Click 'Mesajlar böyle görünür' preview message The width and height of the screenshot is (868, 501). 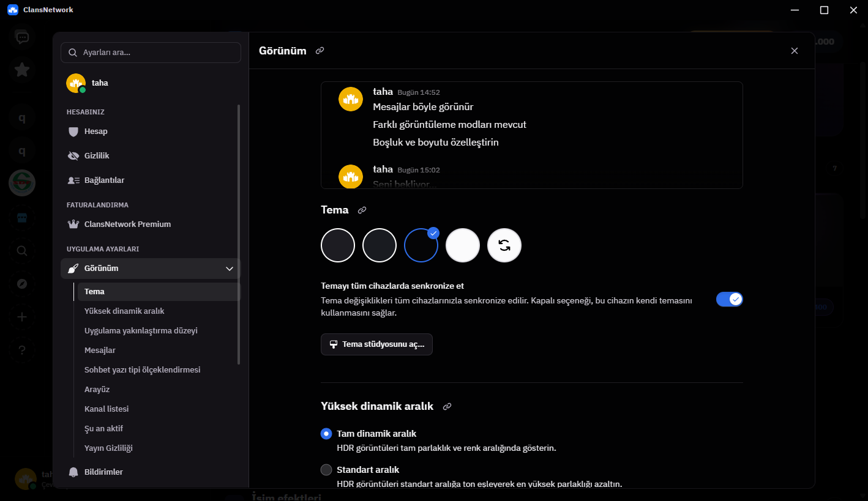click(x=423, y=107)
